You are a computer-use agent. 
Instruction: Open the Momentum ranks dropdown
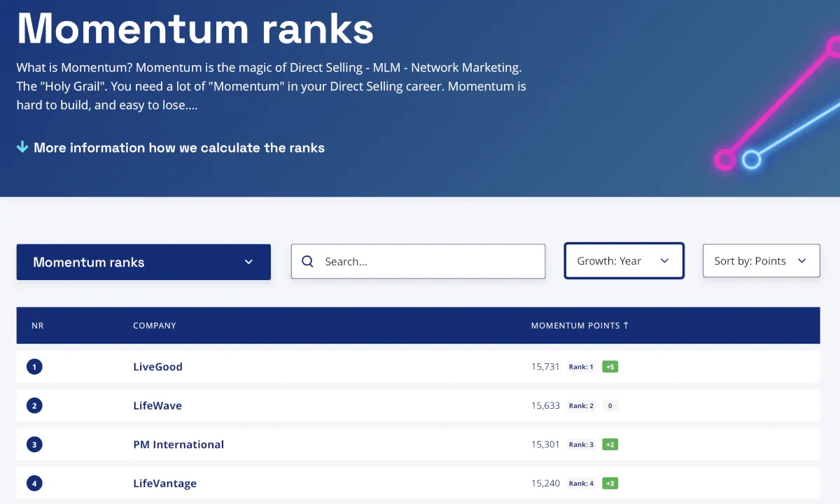pos(143,262)
